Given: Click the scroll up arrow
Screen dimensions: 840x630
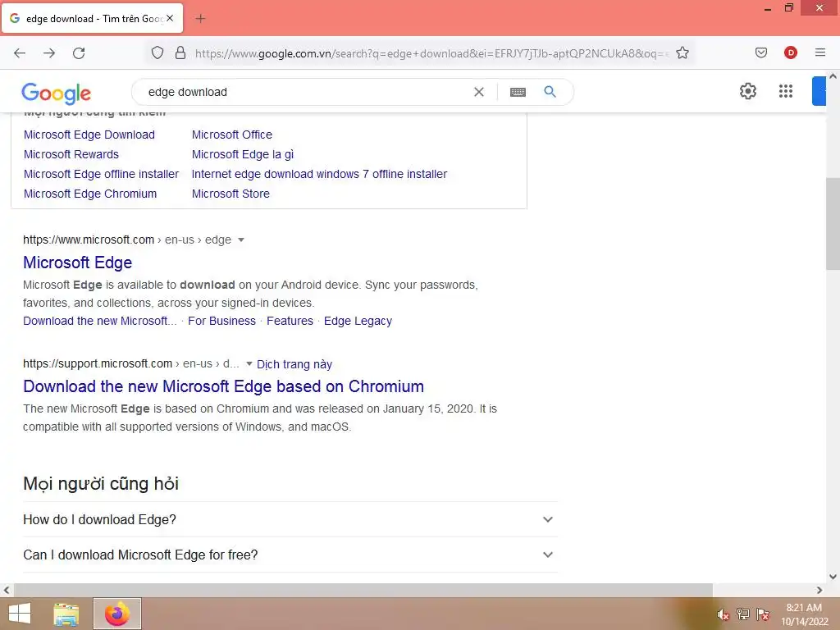Looking at the screenshot, I should (833, 76).
